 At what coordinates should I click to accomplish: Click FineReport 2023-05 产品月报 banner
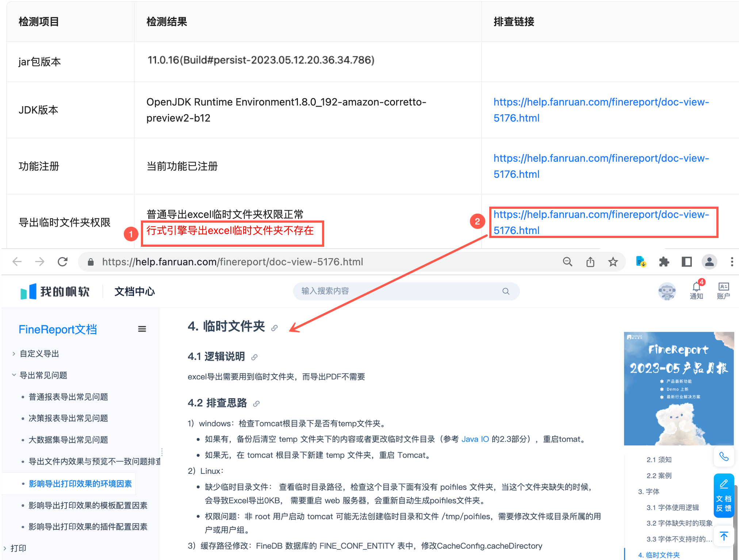pyautogui.click(x=678, y=388)
